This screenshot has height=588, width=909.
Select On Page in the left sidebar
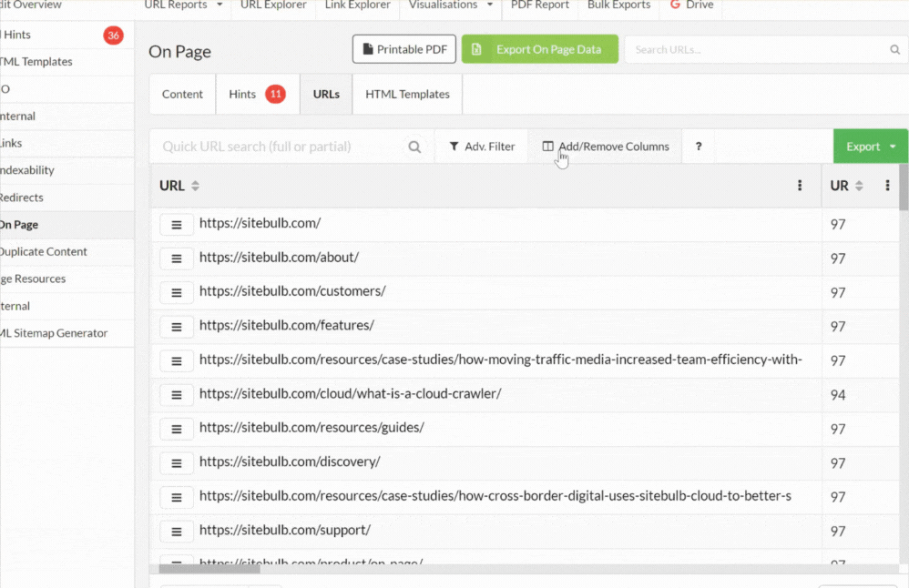(x=66, y=225)
